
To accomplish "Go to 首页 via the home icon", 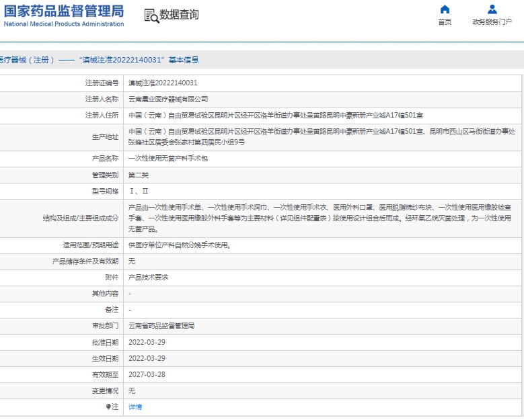I will [445, 9].
